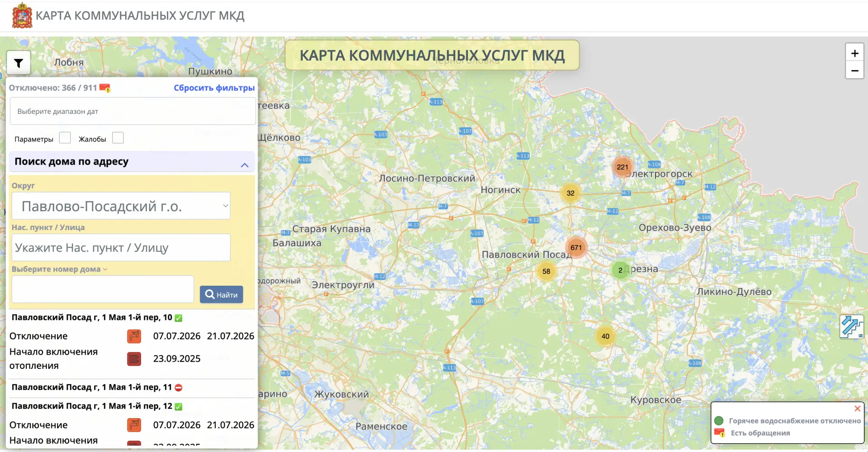Open the green cluster marker 2
This screenshot has width=868, height=452.
tap(620, 270)
